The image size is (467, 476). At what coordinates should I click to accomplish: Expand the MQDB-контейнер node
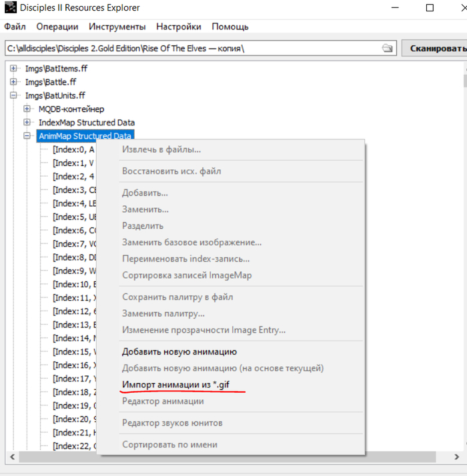pyautogui.click(x=27, y=109)
